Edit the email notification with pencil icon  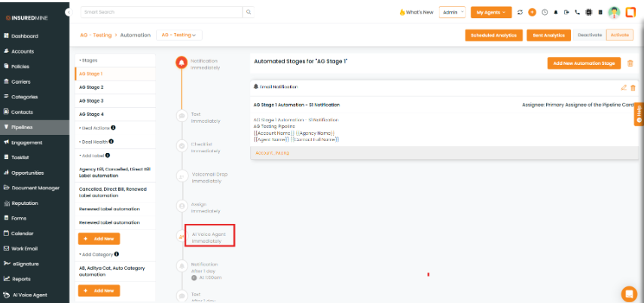point(623,87)
